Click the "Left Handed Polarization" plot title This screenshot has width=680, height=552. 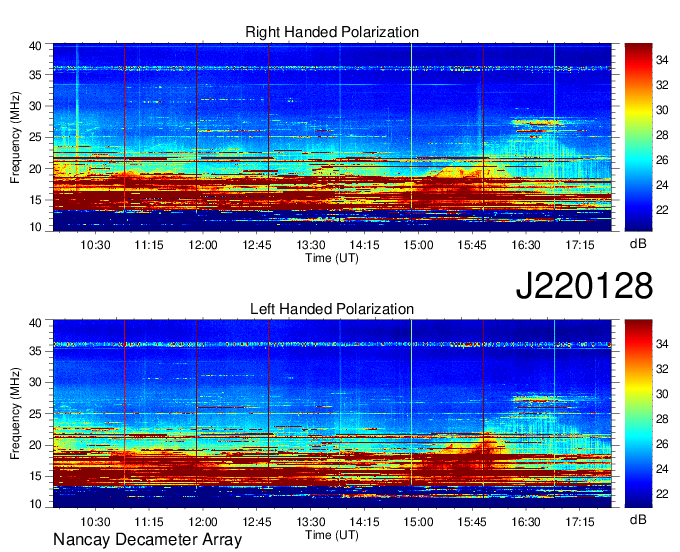[332, 309]
